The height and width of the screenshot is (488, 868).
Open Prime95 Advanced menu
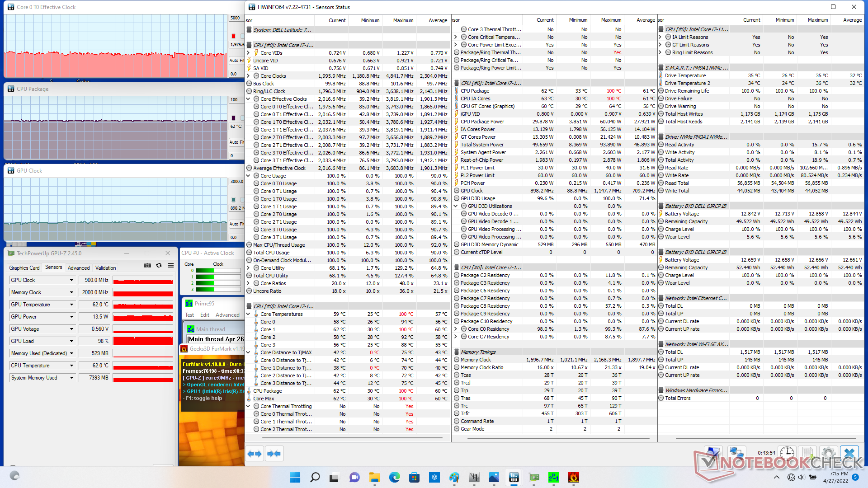point(227,315)
